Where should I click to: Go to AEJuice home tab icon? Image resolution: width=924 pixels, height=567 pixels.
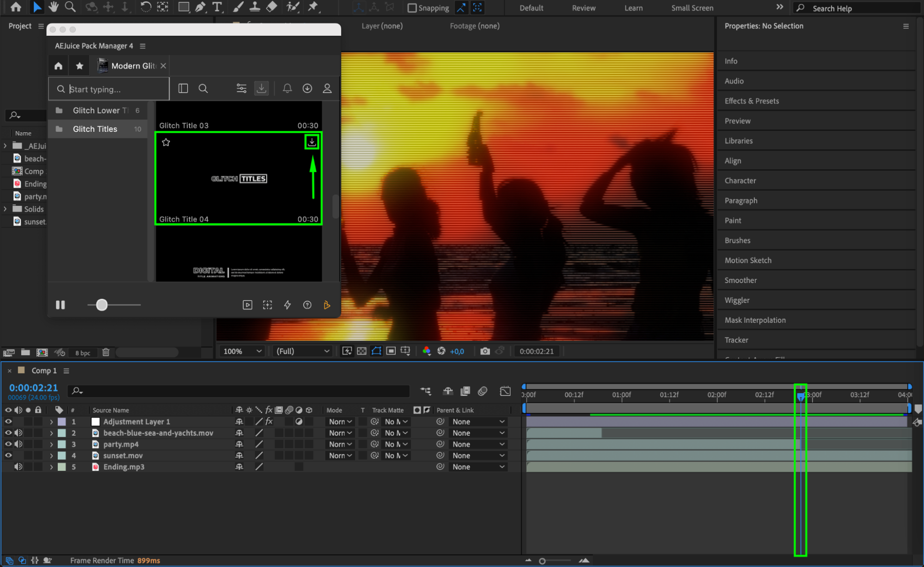pos(58,66)
